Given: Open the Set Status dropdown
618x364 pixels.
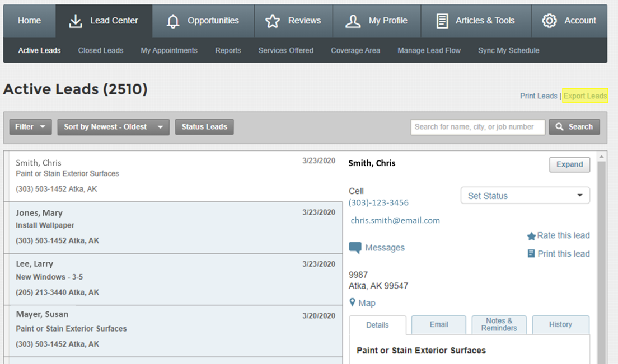Looking at the screenshot, I should [525, 196].
